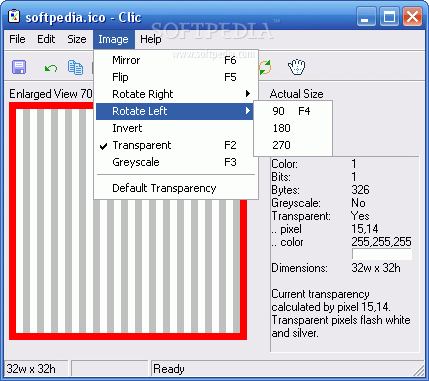This screenshot has width=429, height=381.
Task: Click the Bytes value 326
Action: click(x=360, y=190)
